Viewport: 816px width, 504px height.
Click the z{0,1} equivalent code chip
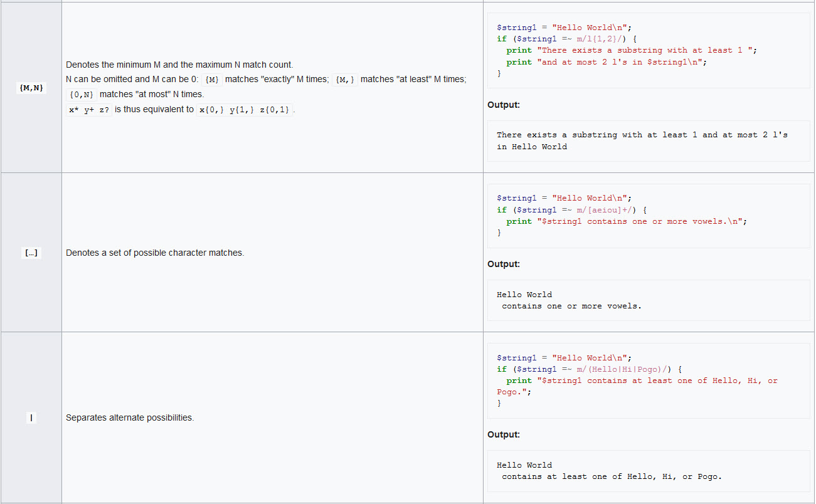(275, 109)
